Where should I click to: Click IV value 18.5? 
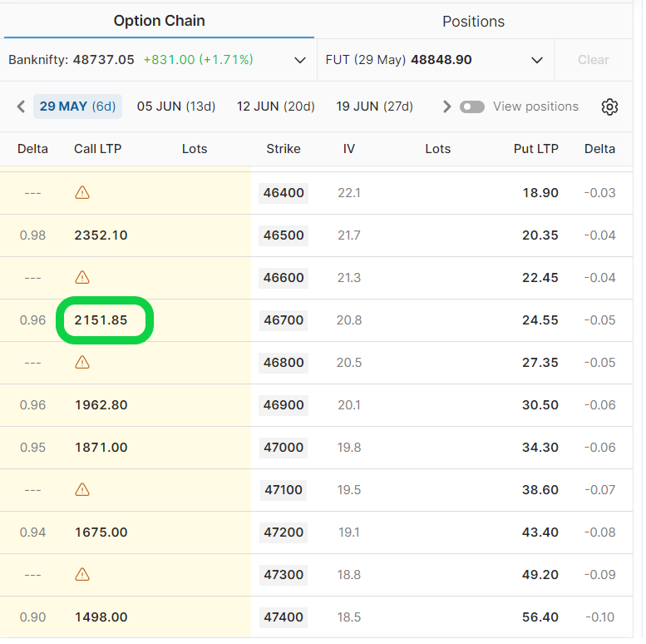pyautogui.click(x=349, y=617)
